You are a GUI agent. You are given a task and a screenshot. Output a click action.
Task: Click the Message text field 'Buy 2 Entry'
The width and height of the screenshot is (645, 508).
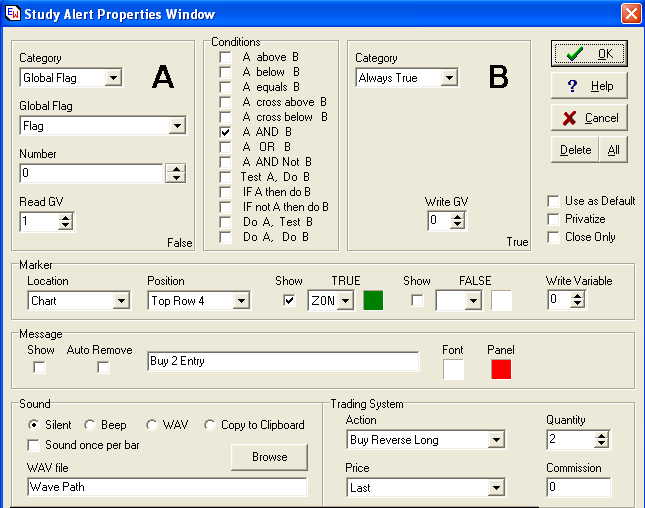tap(282, 361)
